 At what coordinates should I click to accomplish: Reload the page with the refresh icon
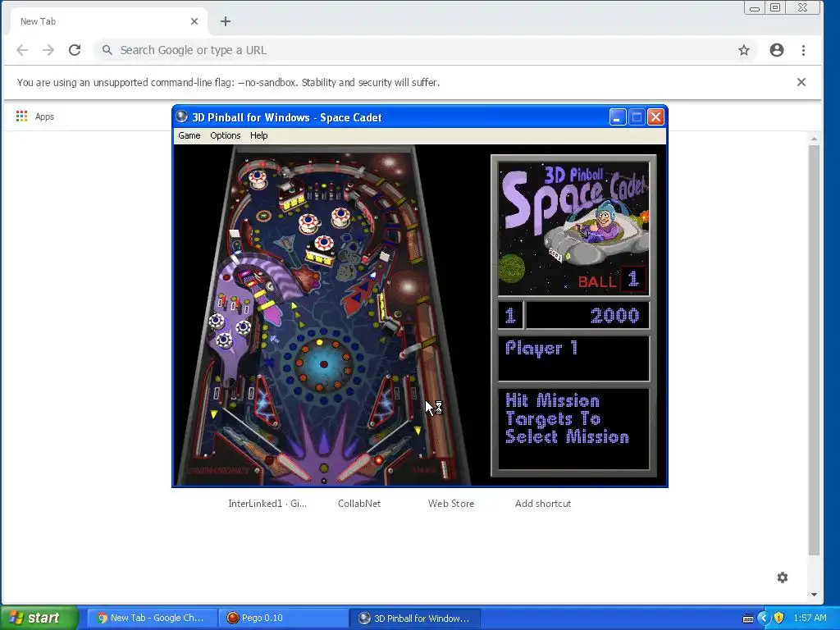pos(75,50)
